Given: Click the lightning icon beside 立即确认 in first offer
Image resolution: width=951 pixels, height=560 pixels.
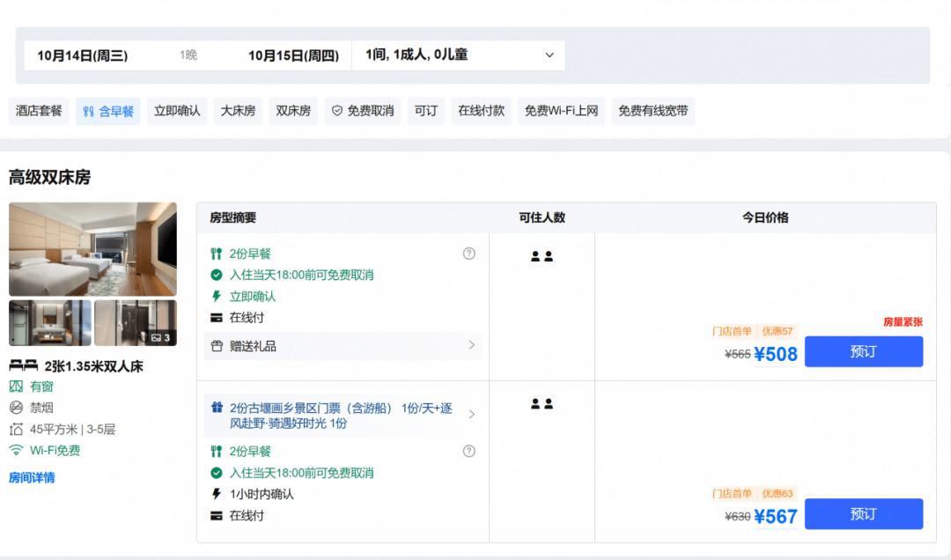Looking at the screenshot, I should 217,296.
